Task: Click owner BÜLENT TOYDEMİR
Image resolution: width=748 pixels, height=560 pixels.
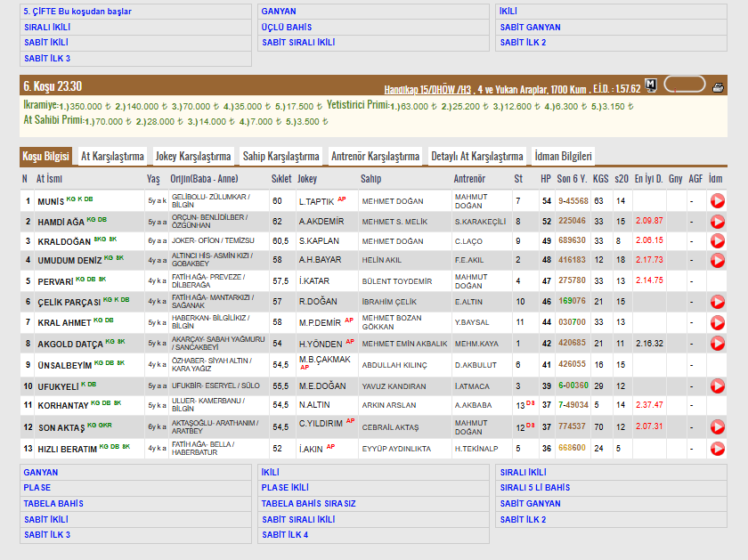Action: (397, 281)
